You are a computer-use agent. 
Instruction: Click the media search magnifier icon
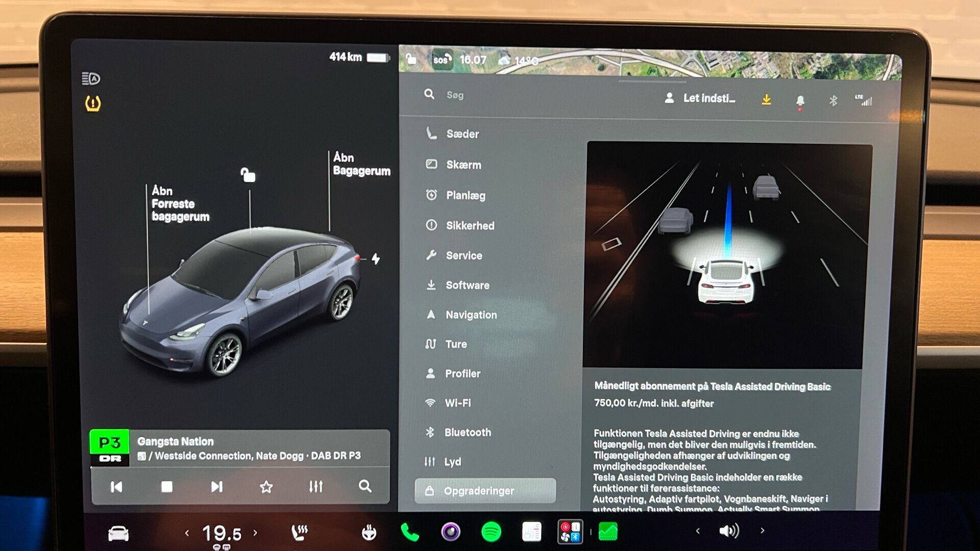tap(365, 486)
